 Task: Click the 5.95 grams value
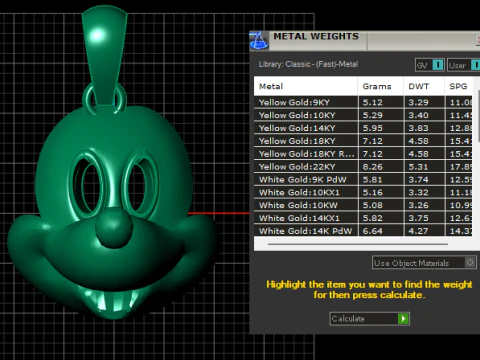pos(373,128)
